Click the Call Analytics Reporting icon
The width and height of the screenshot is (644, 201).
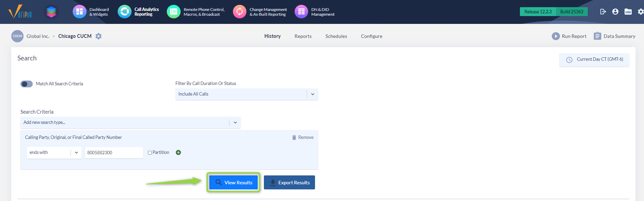click(x=124, y=12)
